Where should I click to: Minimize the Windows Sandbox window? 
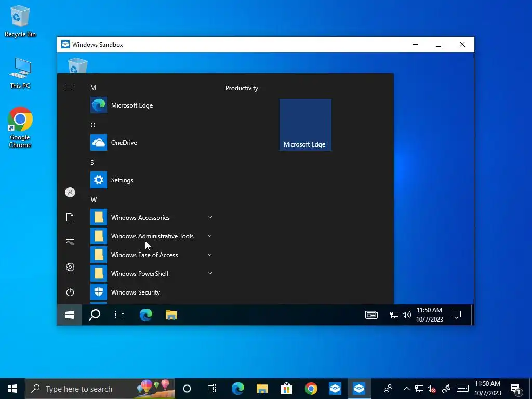(415, 45)
